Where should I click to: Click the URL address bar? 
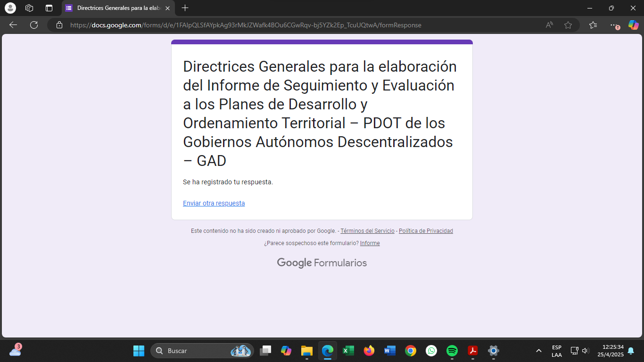283,25
